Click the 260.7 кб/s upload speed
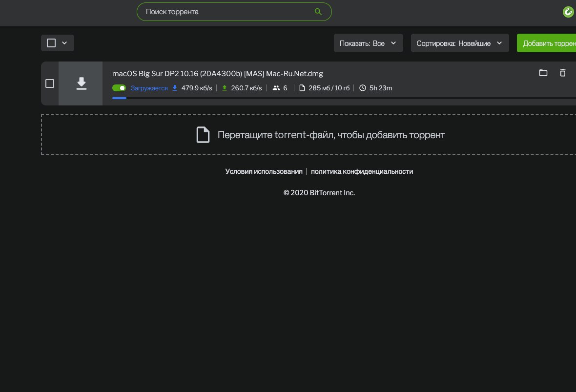Viewport: 576px width, 392px height. point(246,88)
